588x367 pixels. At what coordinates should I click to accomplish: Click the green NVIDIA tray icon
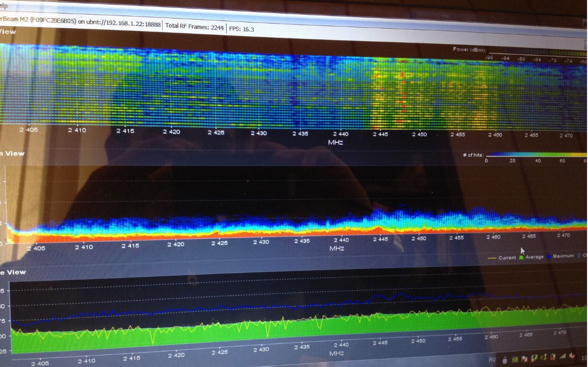tap(515, 360)
